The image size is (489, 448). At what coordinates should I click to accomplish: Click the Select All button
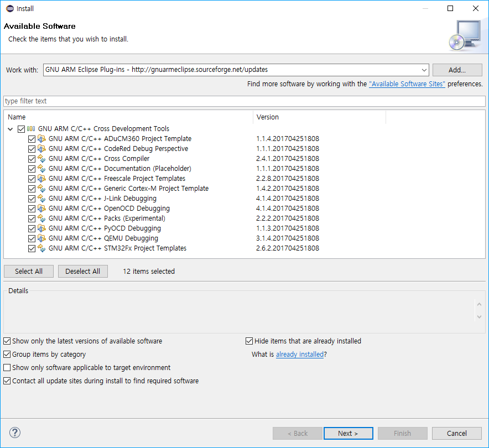click(x=28, y=271)
